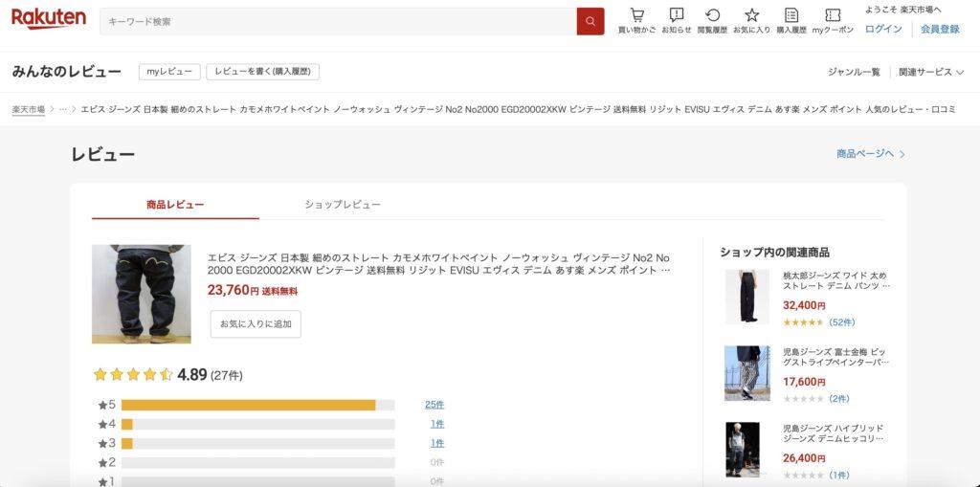The image size is (980, 487).
Task: Open the ジャンル一覧 link
Action: coord(854,72)
